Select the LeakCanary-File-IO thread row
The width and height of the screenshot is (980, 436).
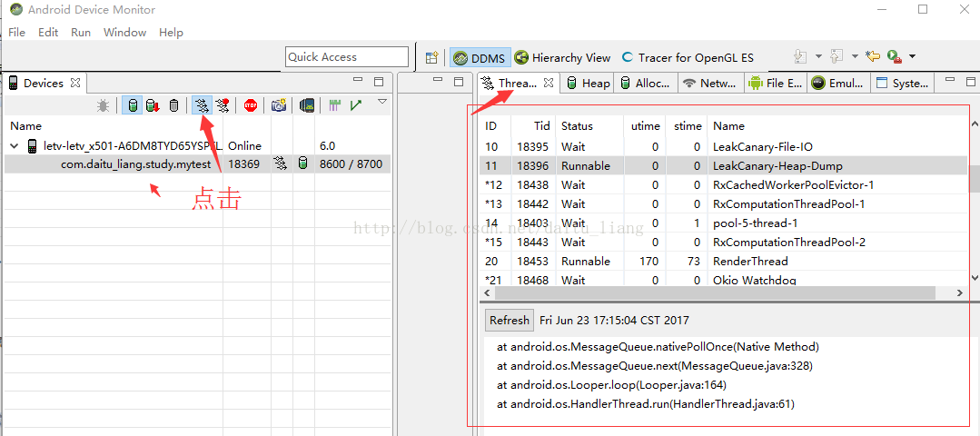pyautogui.click(x=725, y=147)
